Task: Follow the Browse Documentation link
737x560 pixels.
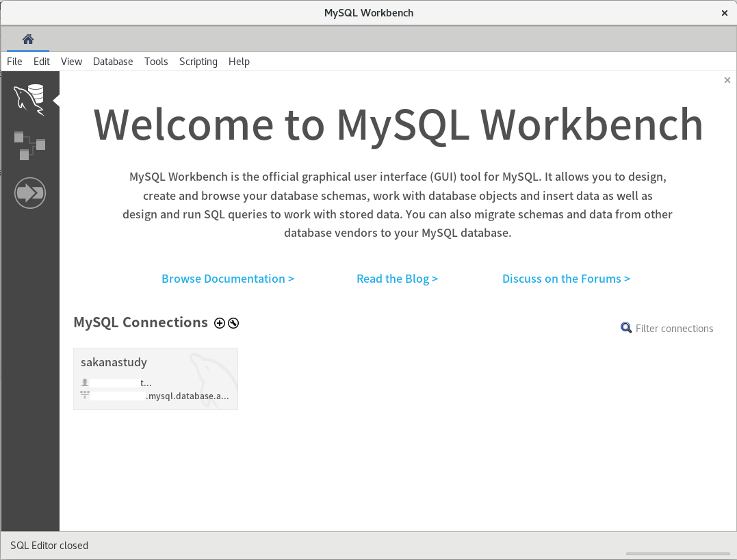Action: pos(228,279)
